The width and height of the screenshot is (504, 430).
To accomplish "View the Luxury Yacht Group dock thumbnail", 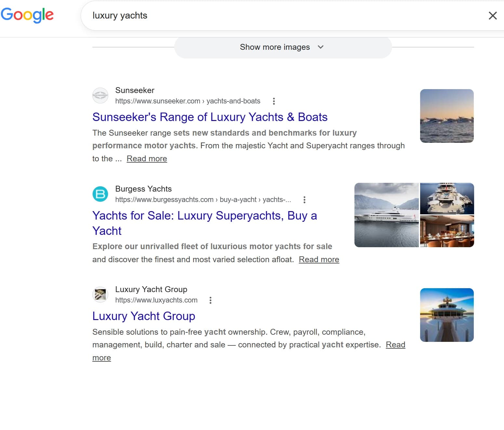I will pos(447,315).
